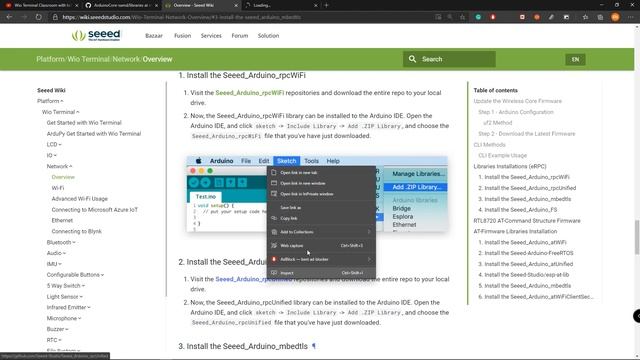The width and height of the screenshot is (640, 360).
Task: Add this page to favorites with star
Action: click(x=462, y=17)
